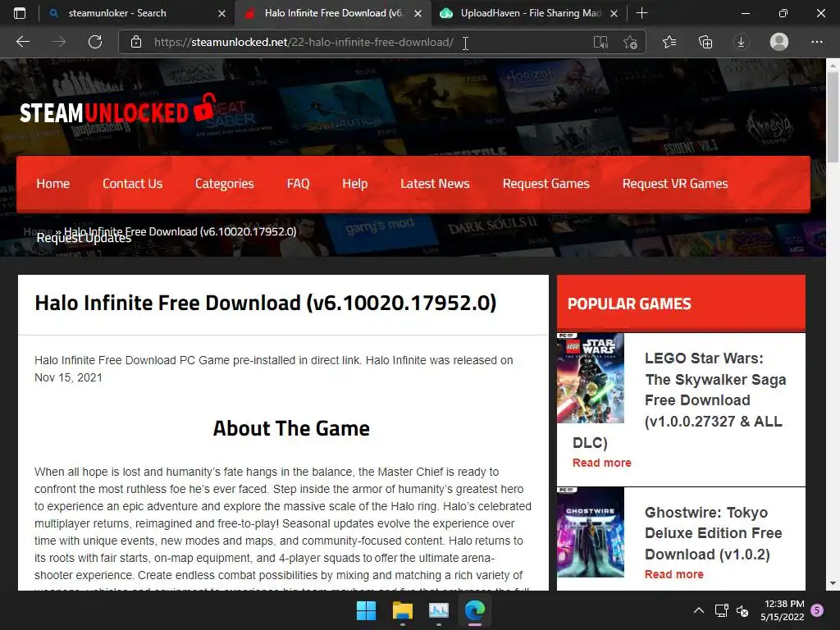
Task: Open LEGO Star Wars thumbnail image
Action: (x=591, y=378)
